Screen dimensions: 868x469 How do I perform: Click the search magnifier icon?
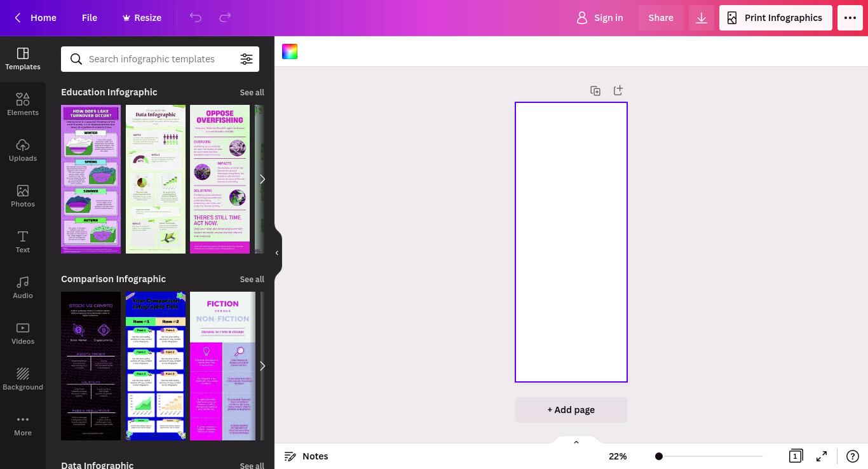(x=76, y=59)
